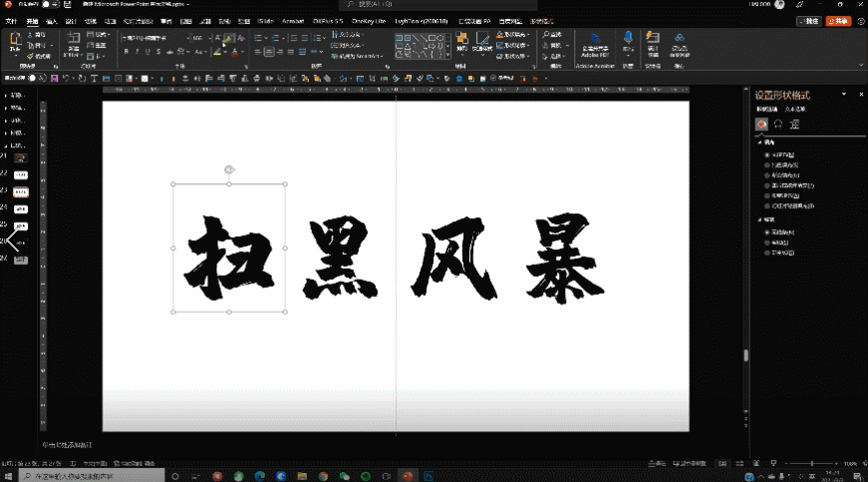Apply Italic with the I button
The width and height of the screenshot is (868, 482).
pyautogui.click(x=137, y=52)
